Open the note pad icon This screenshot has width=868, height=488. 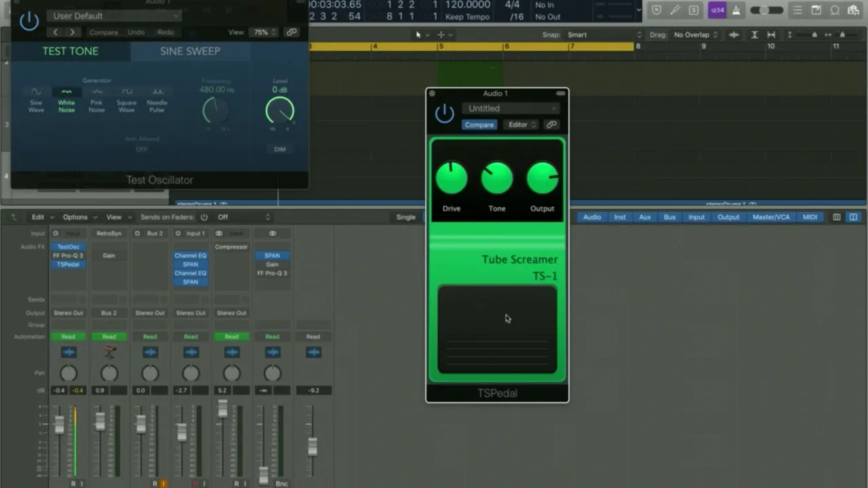[x=816, y=10]
